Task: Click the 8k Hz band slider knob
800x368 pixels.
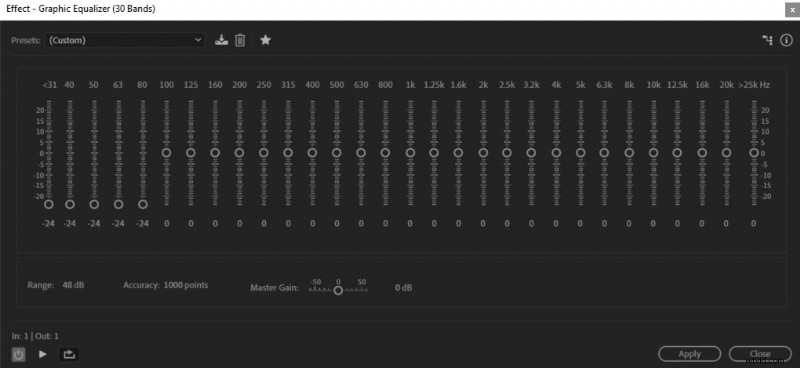Action: (629, 152)
